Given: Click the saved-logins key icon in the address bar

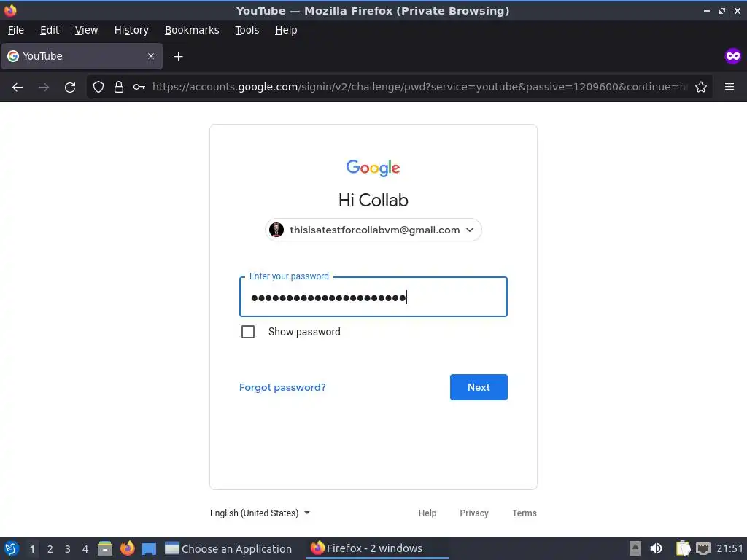Looking at the screenshot, I should (x=139, y=87).
